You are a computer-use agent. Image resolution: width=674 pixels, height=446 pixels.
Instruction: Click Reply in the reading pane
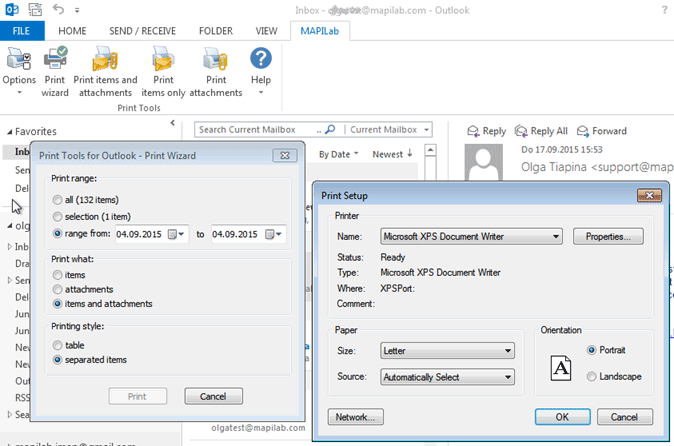click(x=487, y=131)
